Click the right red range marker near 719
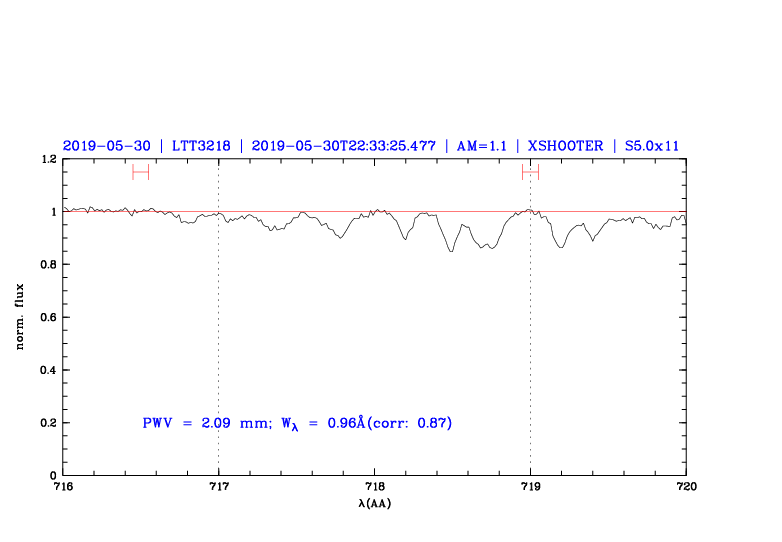 [530, 172]
